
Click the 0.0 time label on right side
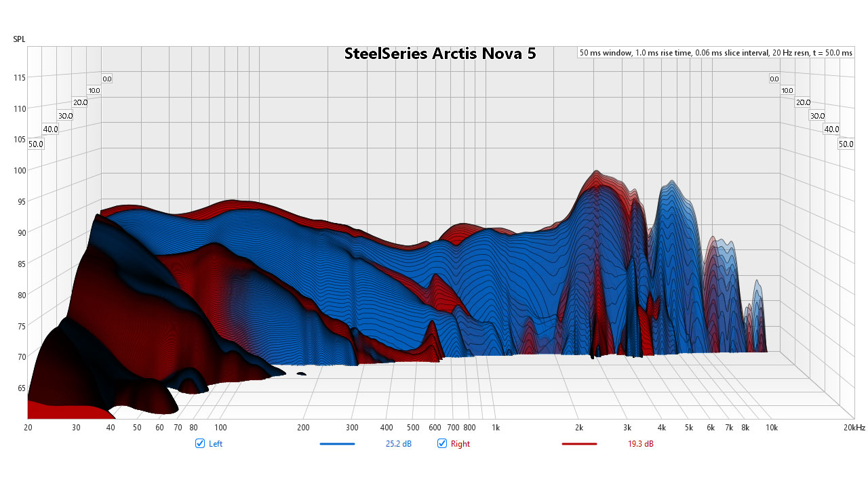(774, 79)
